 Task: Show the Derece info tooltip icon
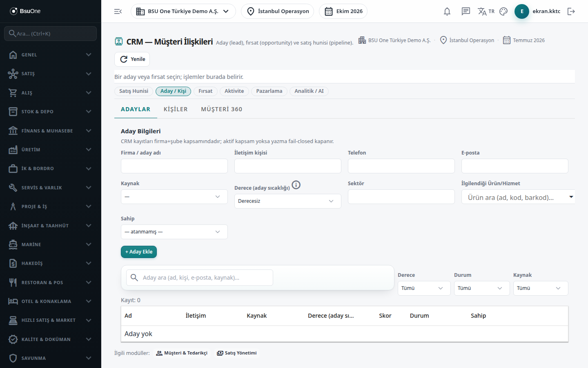tap(296, 185)
